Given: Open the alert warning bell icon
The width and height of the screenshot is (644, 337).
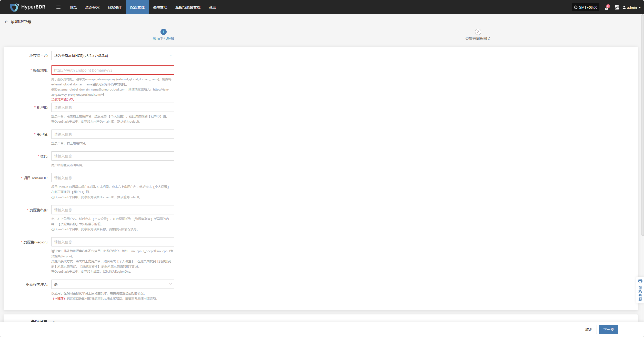Looking at the screenshot, I should (607, 7).
